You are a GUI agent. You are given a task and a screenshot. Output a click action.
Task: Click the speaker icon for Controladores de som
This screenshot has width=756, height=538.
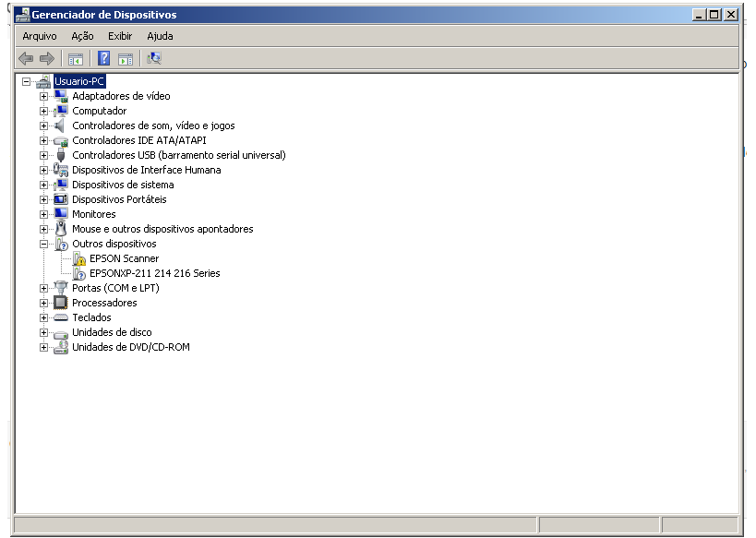(60, 126)
